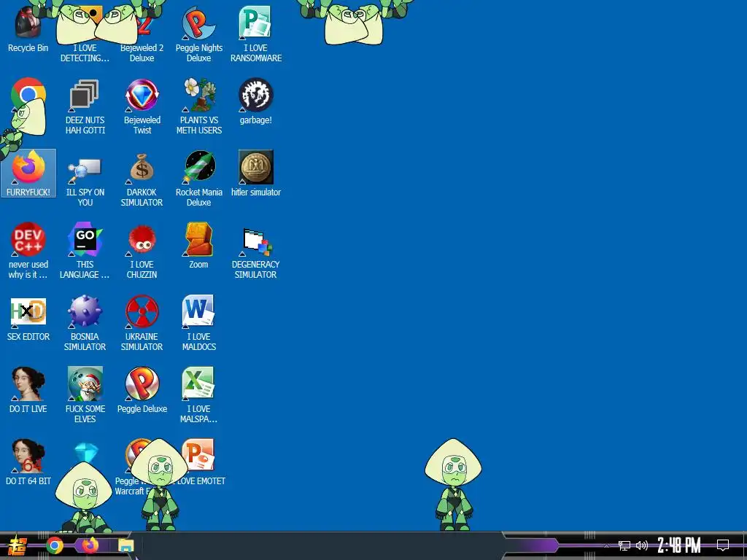Open the DO IT 64 BIT shortcut
Viewport: 747px width, 560px height.
(x=28, y=462)
